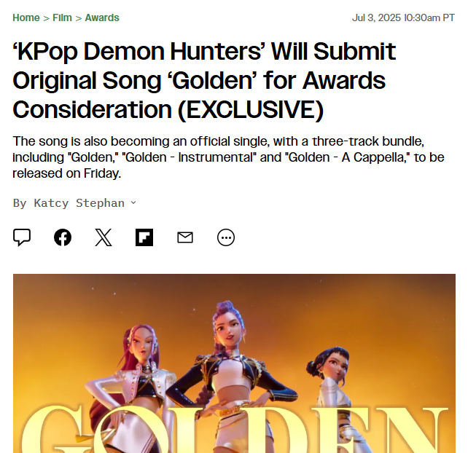This screenshot has height=453, width=476.
Task: Open the comments speech bubble icon
Action: click(x=22, y=237)
